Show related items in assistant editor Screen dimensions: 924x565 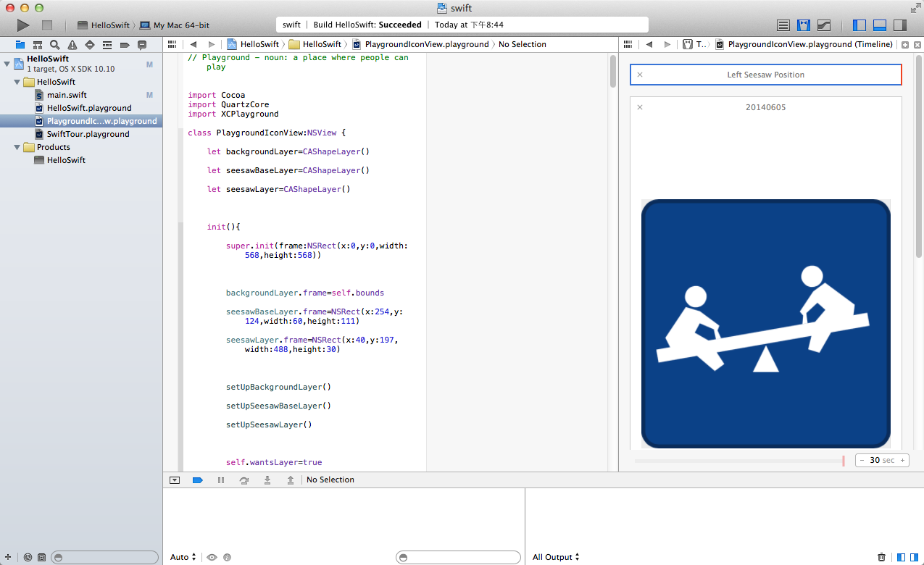628,44
